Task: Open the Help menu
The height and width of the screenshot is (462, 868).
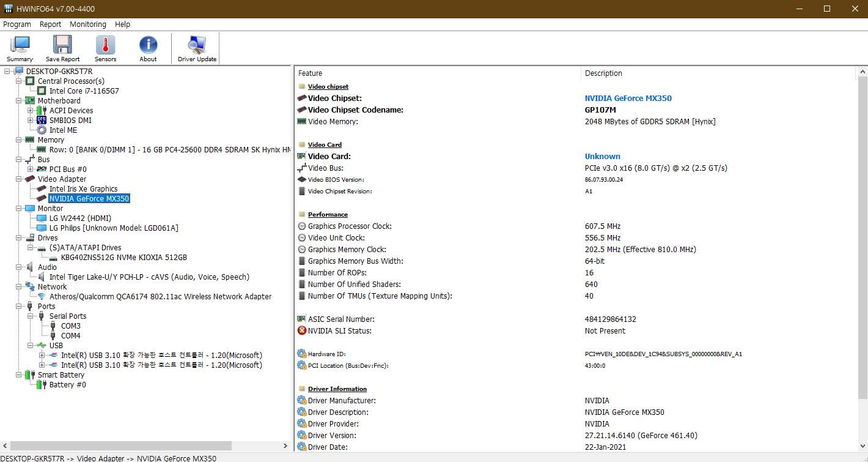Action: [x=123, y=24]
